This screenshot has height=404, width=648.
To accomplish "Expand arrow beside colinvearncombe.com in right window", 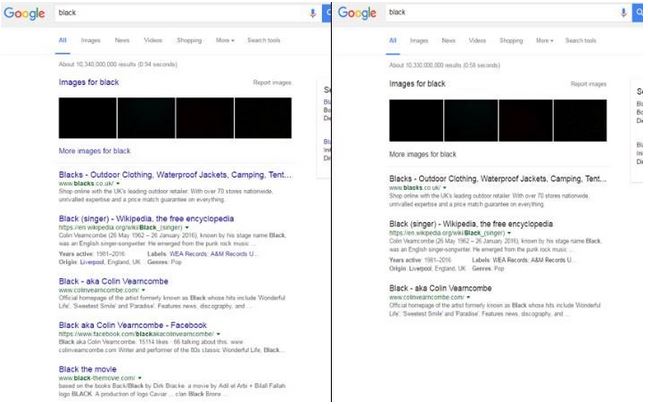I will click(x=468, y=297).
